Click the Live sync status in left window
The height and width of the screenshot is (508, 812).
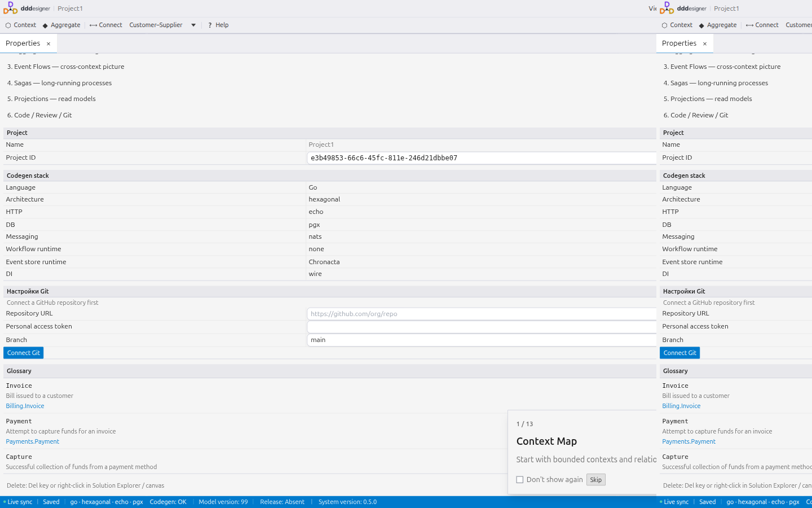18,502
